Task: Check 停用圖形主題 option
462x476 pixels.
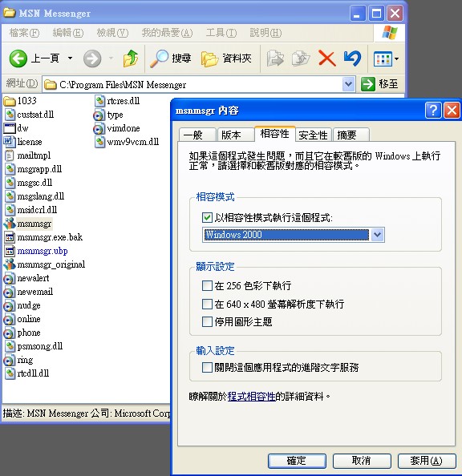Action: point(207,322)
